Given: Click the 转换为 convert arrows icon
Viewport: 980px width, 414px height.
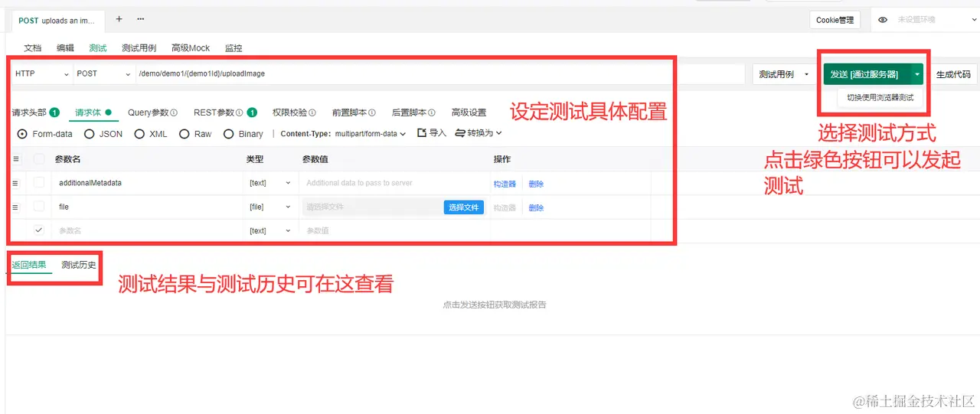Looking at the screenshot, I should [x=460, y=132].
